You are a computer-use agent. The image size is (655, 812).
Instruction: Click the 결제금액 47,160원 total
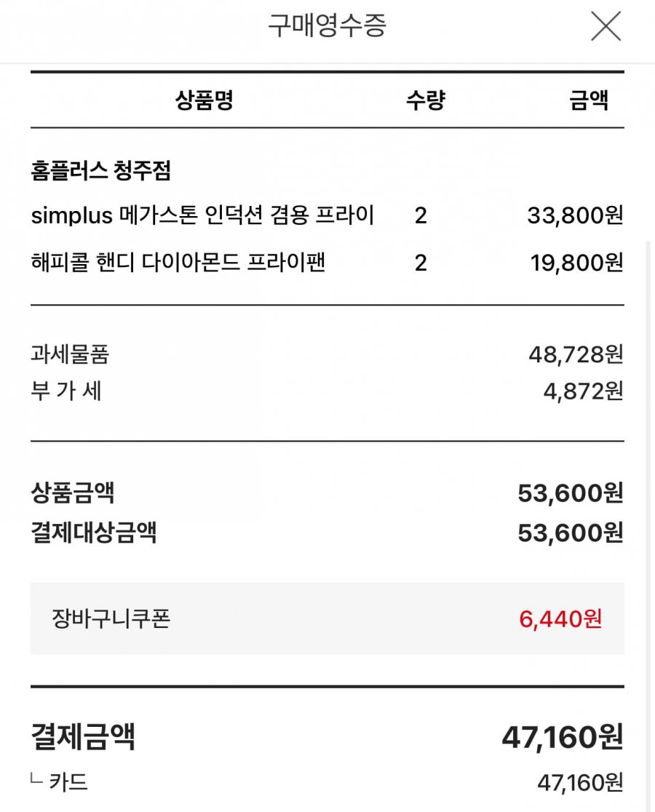pyautogui.click(x=563, y=737)
